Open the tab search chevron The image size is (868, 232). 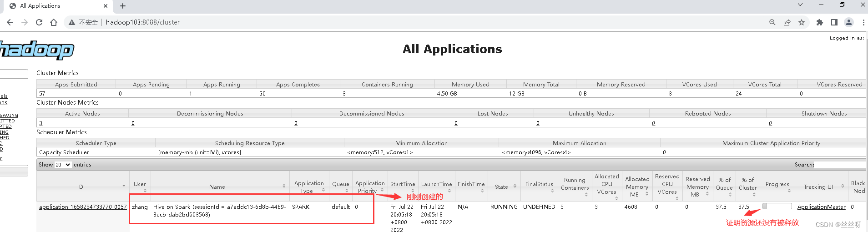coord(800,5)
